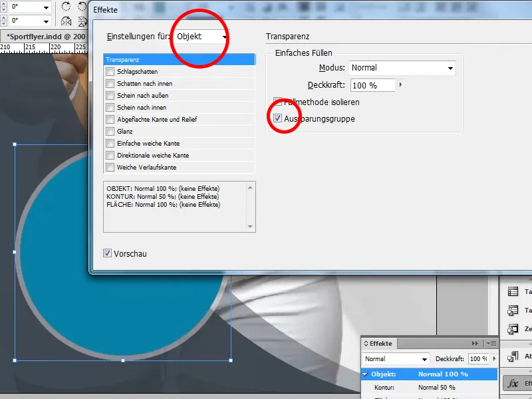Click the KONTUR: Normal 50 % summary line
The height and width of the screenshot is (399, 532).
point(162,196)
